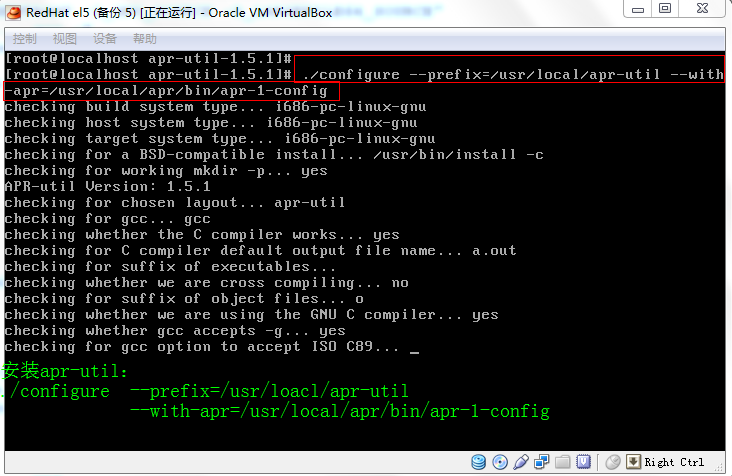The image size is (732, 476).
Task: Click 'checking for suffix of object files' line
Action: pos(184,299)
